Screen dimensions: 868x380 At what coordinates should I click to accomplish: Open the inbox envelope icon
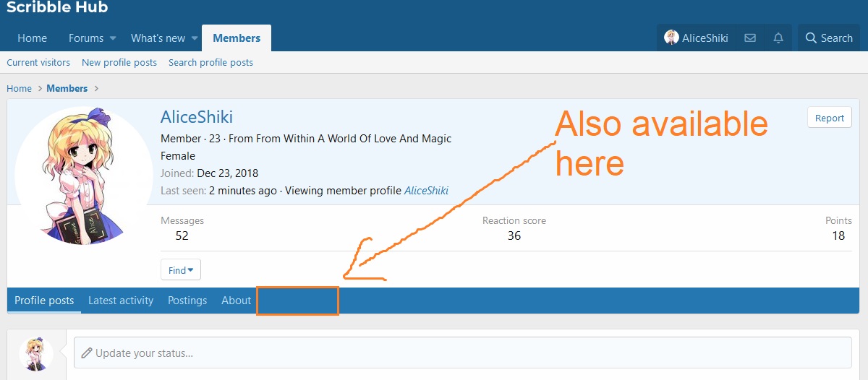750,38
